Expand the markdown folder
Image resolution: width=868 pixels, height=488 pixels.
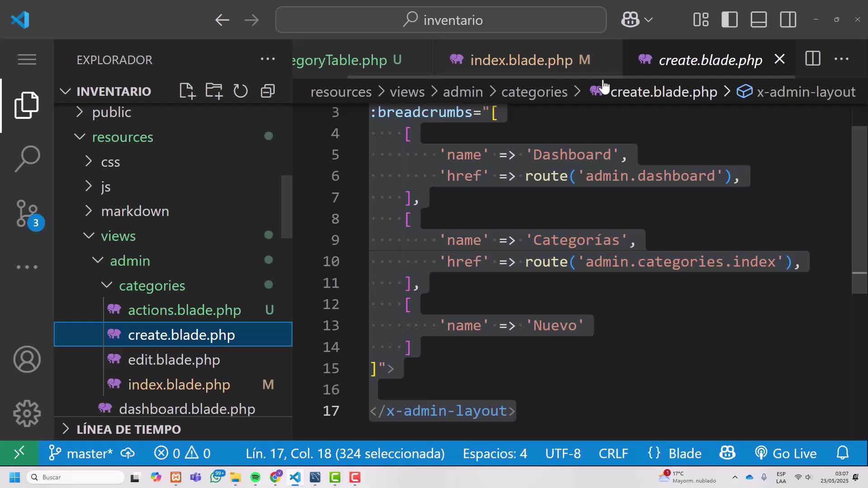(135, 211)
